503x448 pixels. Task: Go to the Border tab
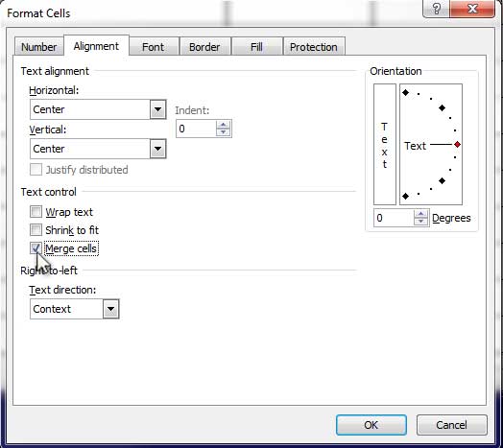[x=204, y=47]
